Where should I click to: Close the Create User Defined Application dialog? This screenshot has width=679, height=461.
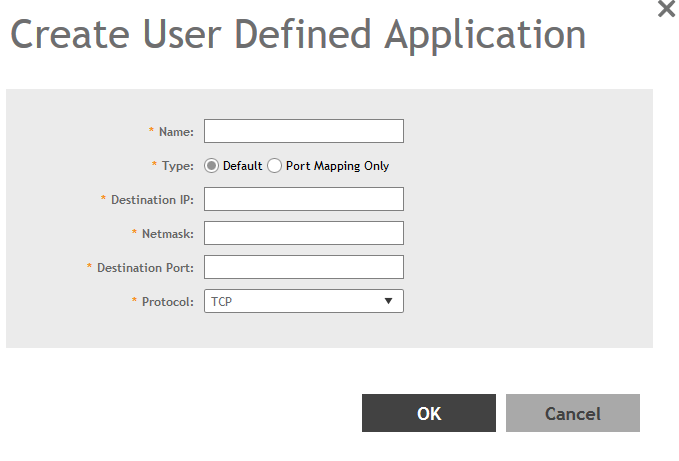point(665,9)
